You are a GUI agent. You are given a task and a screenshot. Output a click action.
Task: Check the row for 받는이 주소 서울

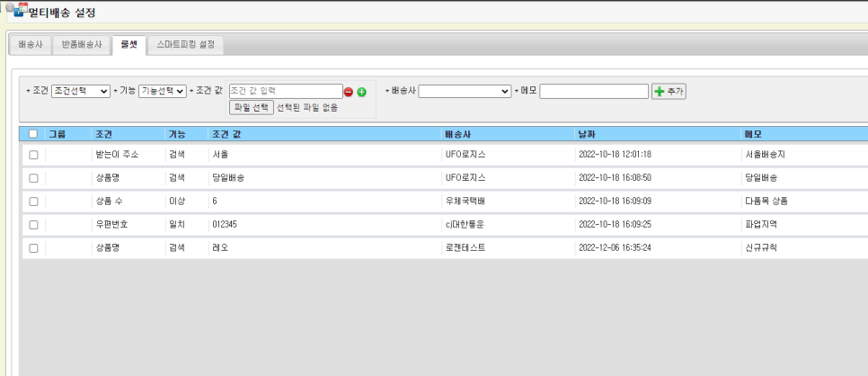[33, 155]
